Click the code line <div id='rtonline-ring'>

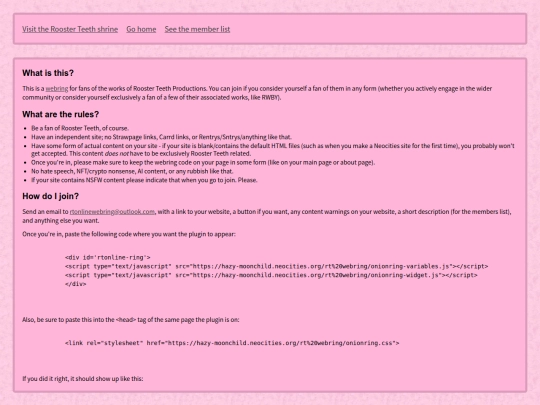(108, 257)
